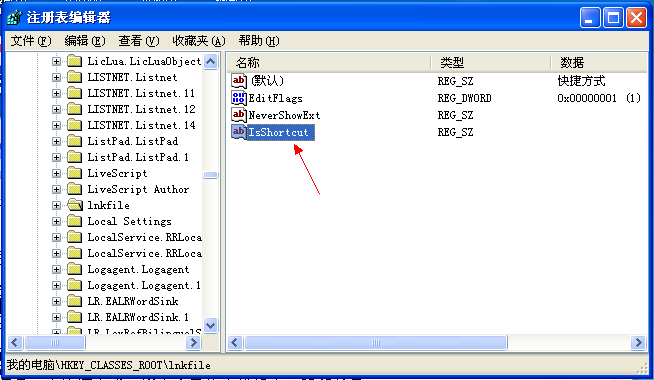
Task: Select the Logagent.Logagent.1 tree item
Action: (x=144, y=285)
